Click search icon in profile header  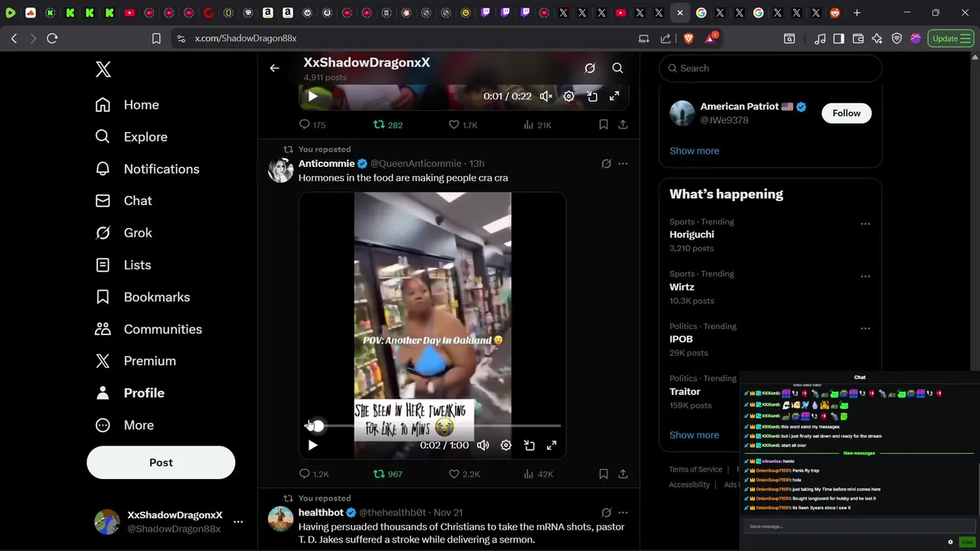[x=617, y=68]
